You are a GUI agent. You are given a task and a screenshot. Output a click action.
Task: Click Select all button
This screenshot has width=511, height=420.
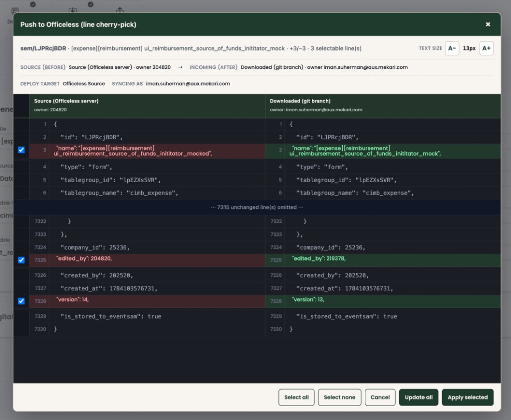[x=296, y=397]
